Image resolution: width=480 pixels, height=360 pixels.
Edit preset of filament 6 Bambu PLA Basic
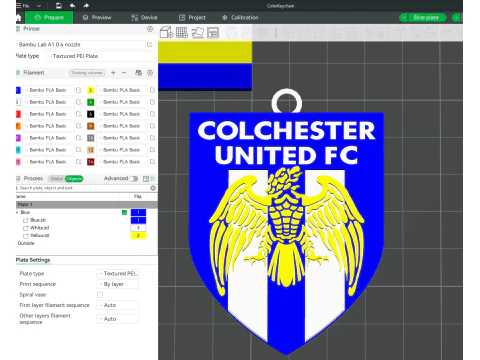click(152, 114)
